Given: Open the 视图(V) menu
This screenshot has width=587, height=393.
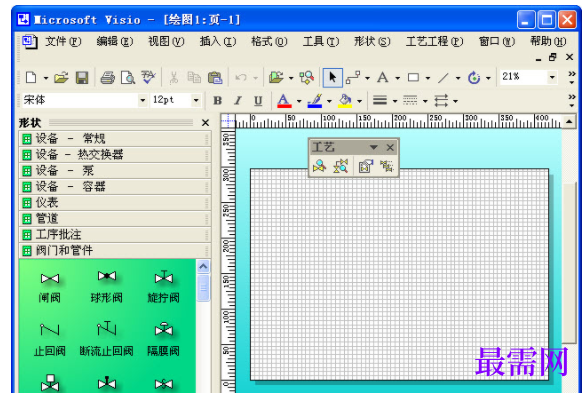Looking at the screenshot, I should 166,41.
